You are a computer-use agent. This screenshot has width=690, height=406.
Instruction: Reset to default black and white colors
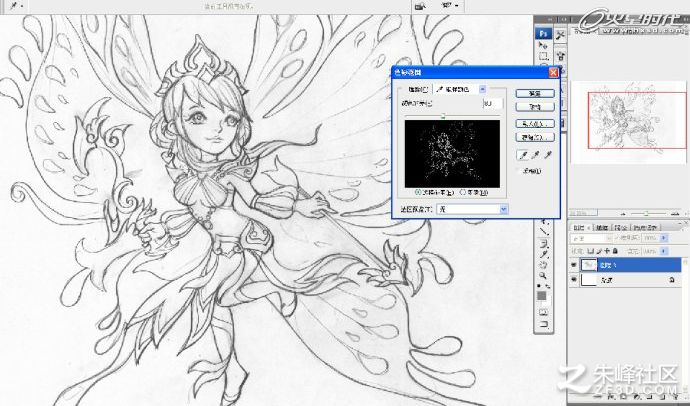[539, 285]
